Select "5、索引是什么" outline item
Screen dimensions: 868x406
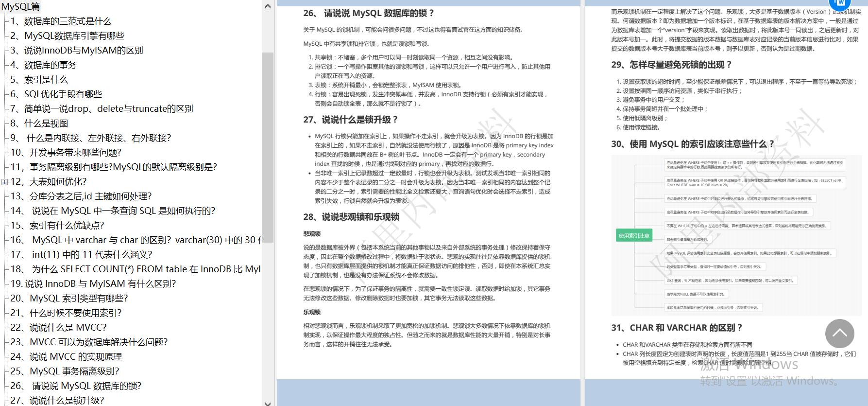click(39, 80)
